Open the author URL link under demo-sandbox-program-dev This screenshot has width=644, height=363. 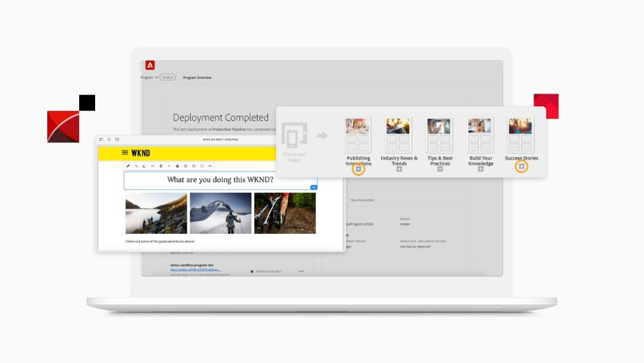196,270
